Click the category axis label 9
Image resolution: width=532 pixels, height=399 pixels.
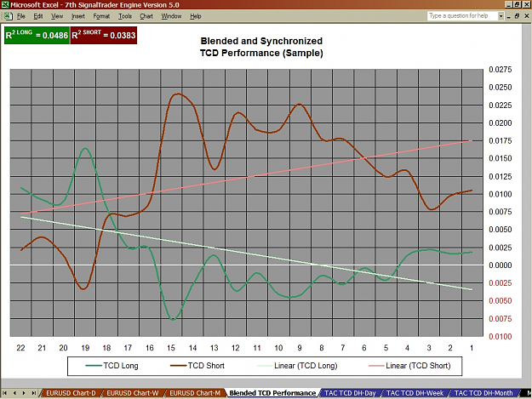300,348
